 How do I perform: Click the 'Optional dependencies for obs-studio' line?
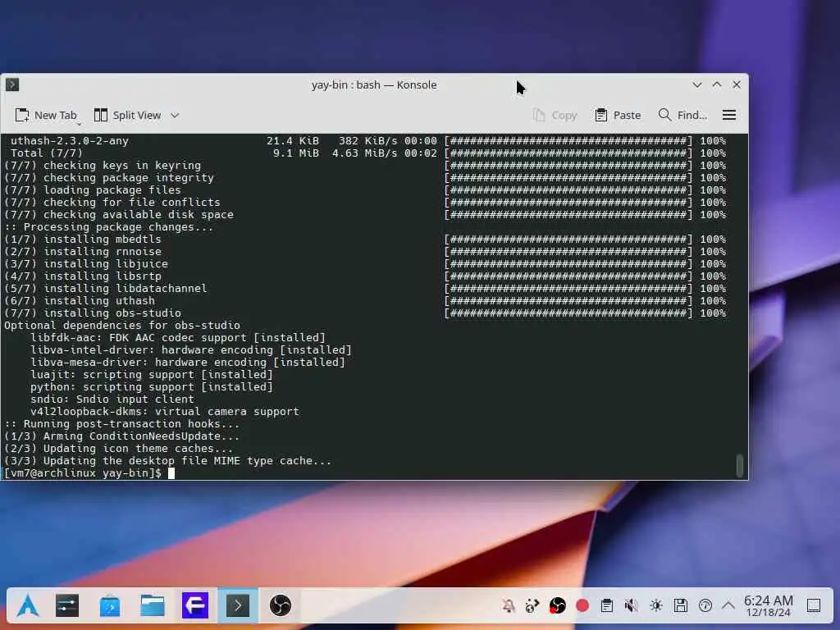[121, 325]
